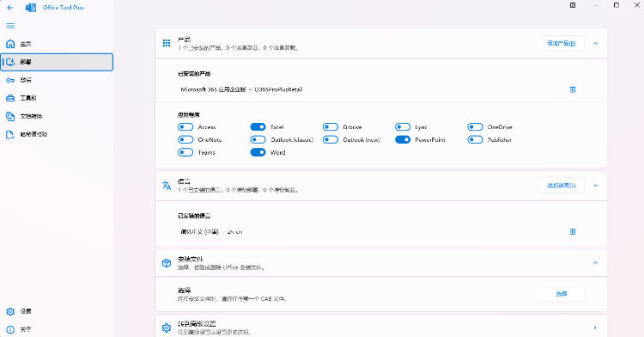The height and width of the screenshot is (337, 644).
Task: Collapse the products (产品) section chevron
Action: tap(596, 44)
